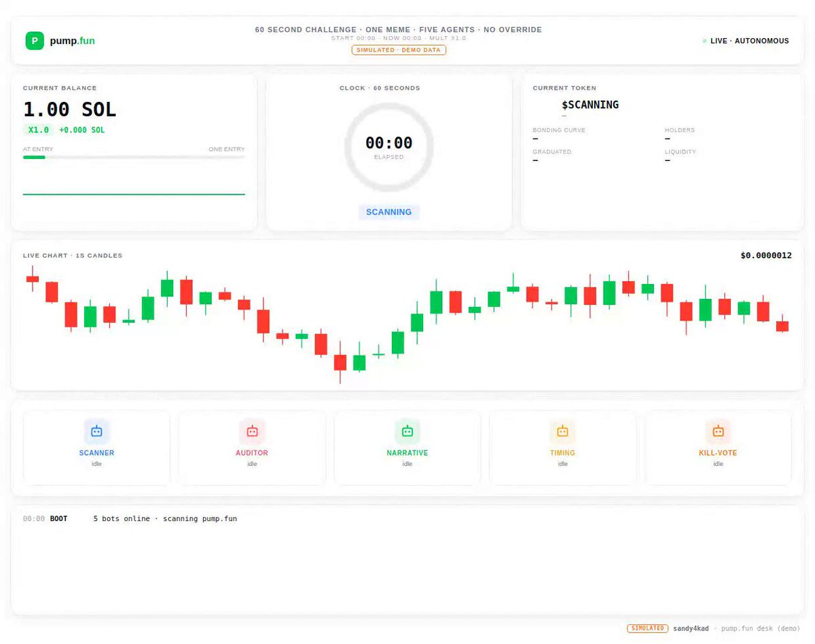The width and height of the screenshot is (815, 644).
Task: Click the circular 60-second clock ring
Action: click(x=388, y=147)
